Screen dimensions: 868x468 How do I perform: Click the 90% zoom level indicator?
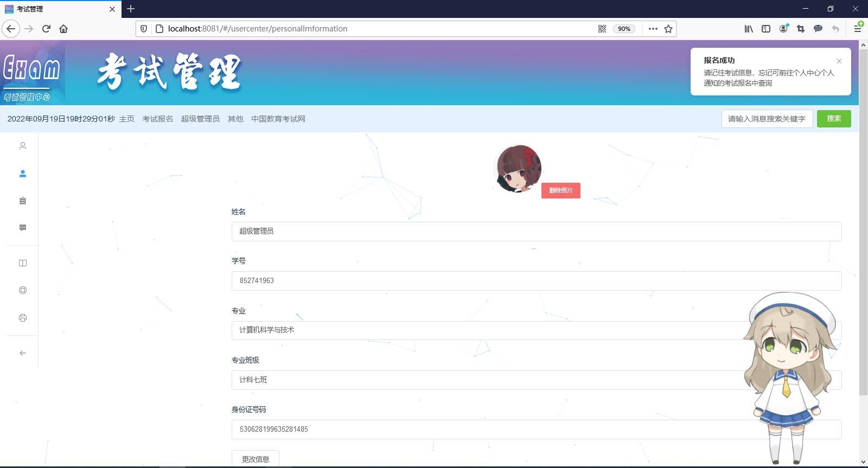pos(624,29)
